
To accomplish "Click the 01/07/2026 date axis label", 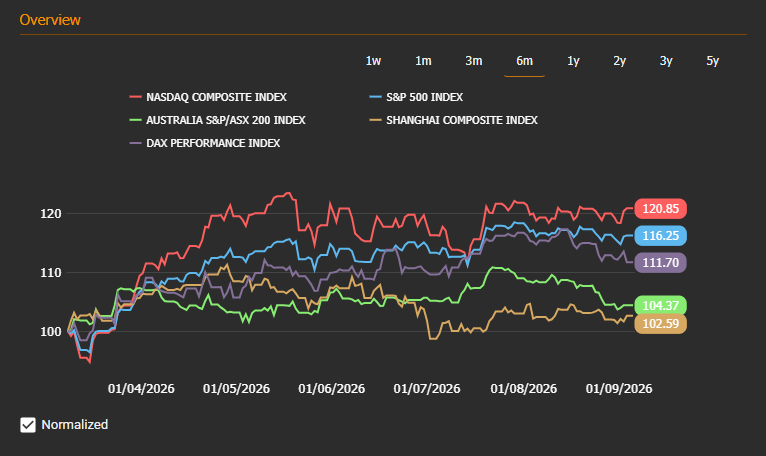I will [427, 389].
